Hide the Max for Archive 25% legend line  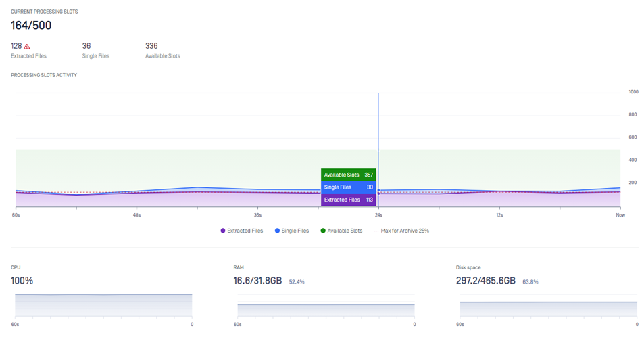(x=405, y=231)
